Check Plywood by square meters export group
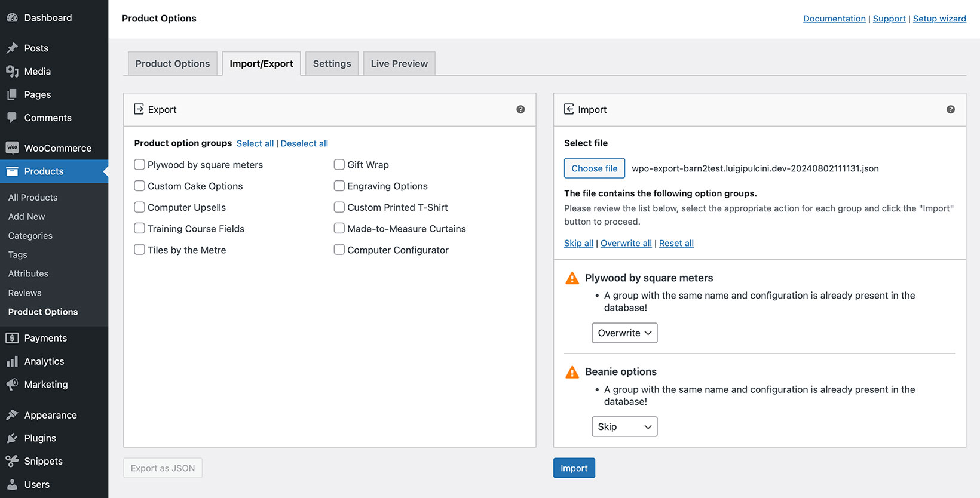 (139, 164)
